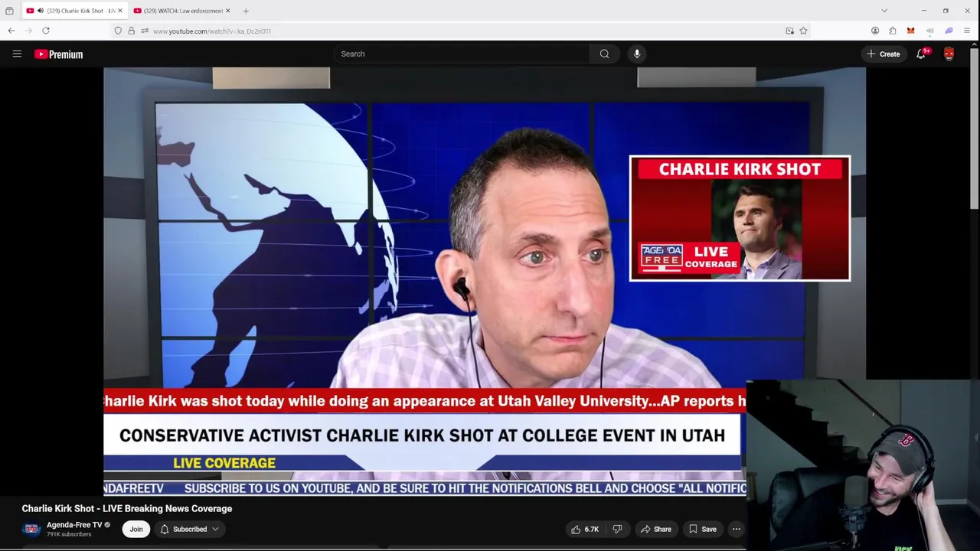Viewport: 980px width, 551px height.
Task: Save the video to a playlist
Action: click(x=702, y=529)
